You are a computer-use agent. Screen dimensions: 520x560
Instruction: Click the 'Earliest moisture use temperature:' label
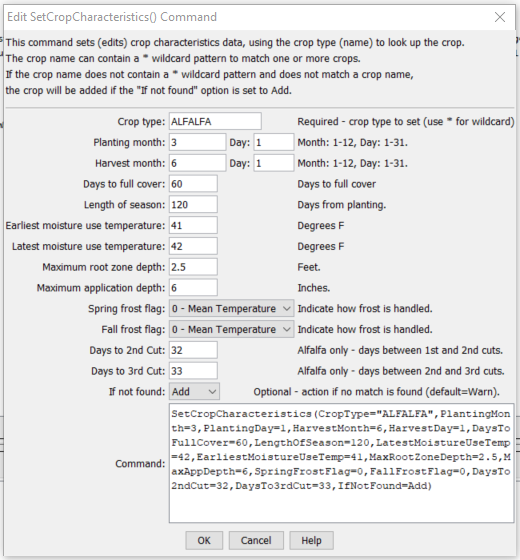(x=85, y=225)
